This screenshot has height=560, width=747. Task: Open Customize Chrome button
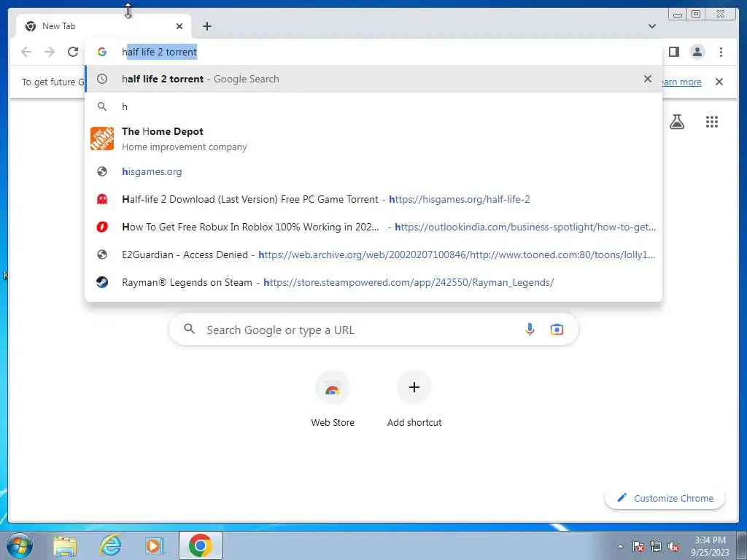(x=665, y=498)
